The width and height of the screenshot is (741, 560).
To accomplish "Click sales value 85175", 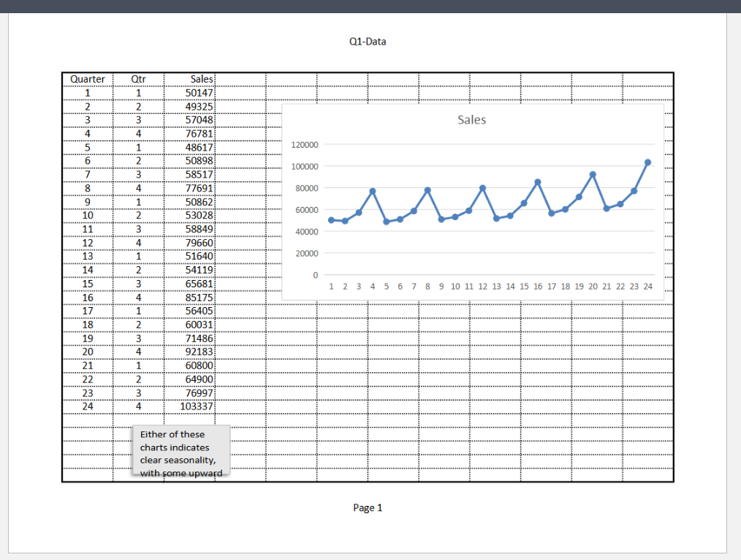I will (199, 298).
